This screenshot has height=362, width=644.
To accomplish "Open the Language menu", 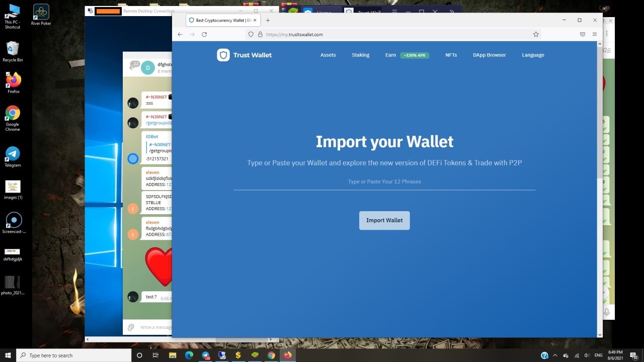I will 533,55.
